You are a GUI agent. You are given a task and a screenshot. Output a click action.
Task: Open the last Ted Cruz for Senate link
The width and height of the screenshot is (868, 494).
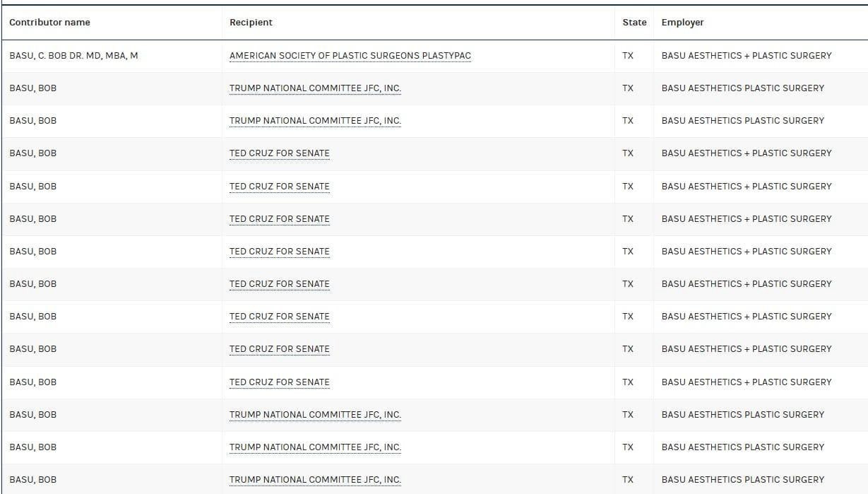278,382
